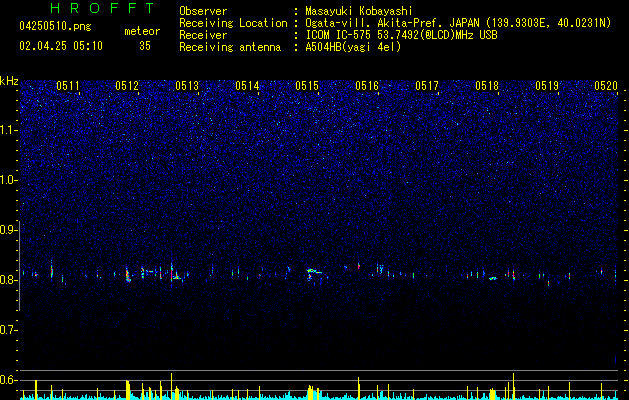The width and height of the screenshot is (629, 400).
Task: Click the 0519 time marker
Action: pos(547,86)
